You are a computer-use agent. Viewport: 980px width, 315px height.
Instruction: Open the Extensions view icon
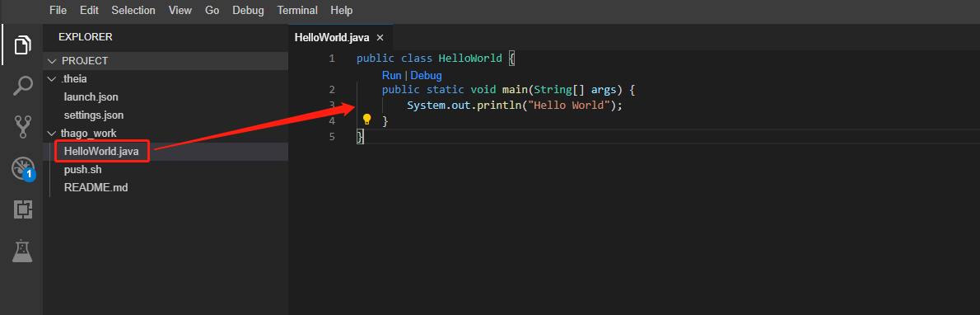pyautogui.click(x=22, y=209)
